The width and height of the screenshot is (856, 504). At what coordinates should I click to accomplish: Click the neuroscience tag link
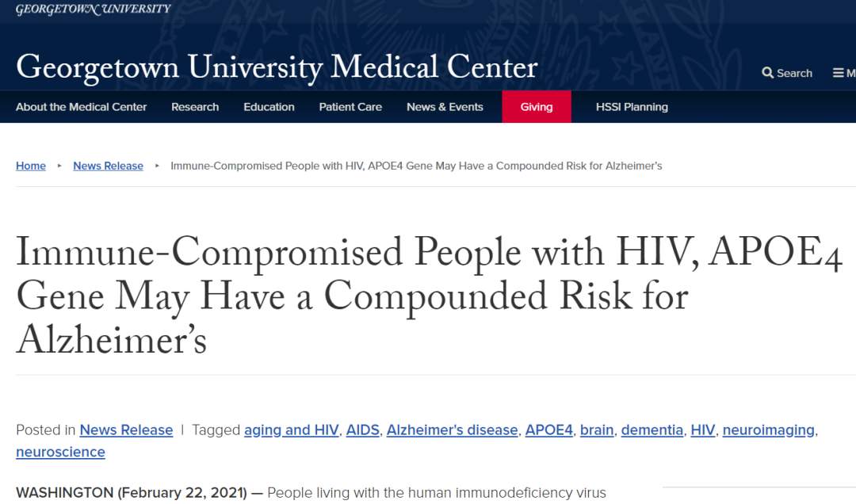[60, 452]
